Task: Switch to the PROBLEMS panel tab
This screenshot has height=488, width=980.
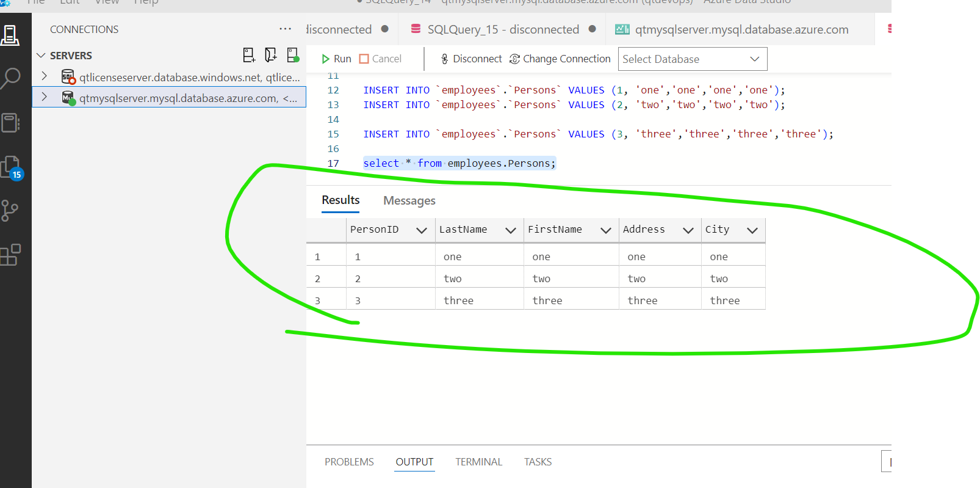Action: 349,462
